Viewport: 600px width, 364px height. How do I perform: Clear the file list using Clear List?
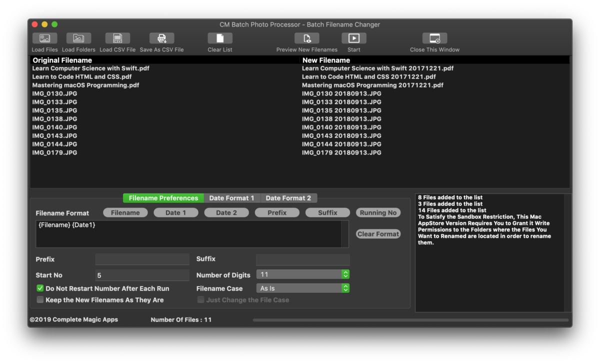point(220,38)
